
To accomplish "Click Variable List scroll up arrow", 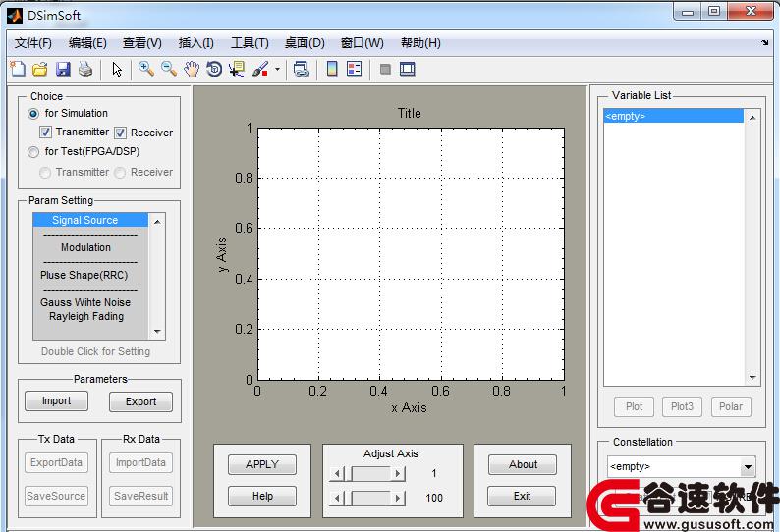I will pos(752,118).
